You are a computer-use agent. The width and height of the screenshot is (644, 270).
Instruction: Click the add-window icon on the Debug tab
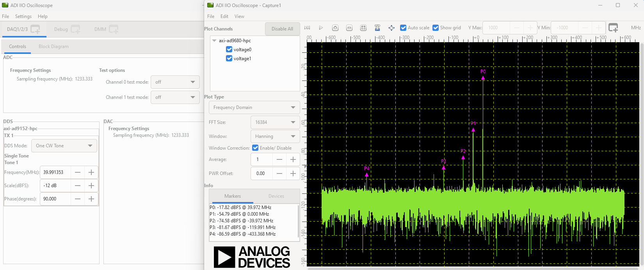pos(75,29)
